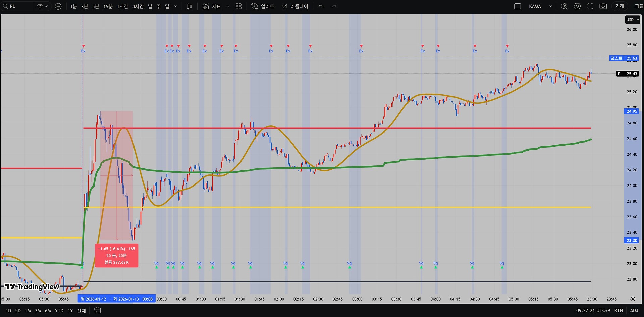Expand the time interval dropdown arrow
The height and width of the screenshot is (317, 644).
tap(175, 6)
